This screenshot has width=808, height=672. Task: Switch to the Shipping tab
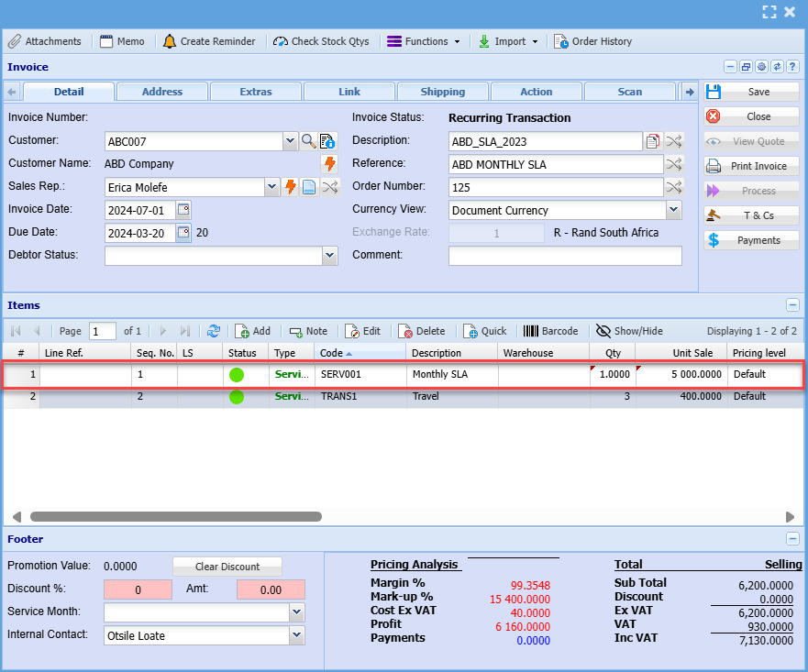[442, 92]
